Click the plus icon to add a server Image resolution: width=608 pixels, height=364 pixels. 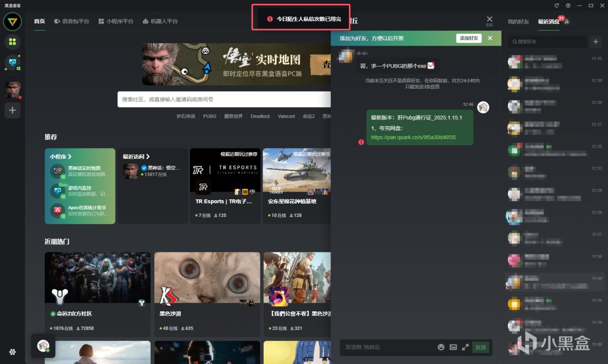(12, 111)
